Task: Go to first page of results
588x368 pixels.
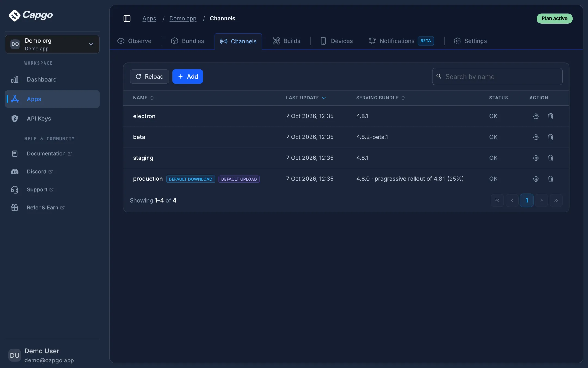Action: tap(497, 200)
